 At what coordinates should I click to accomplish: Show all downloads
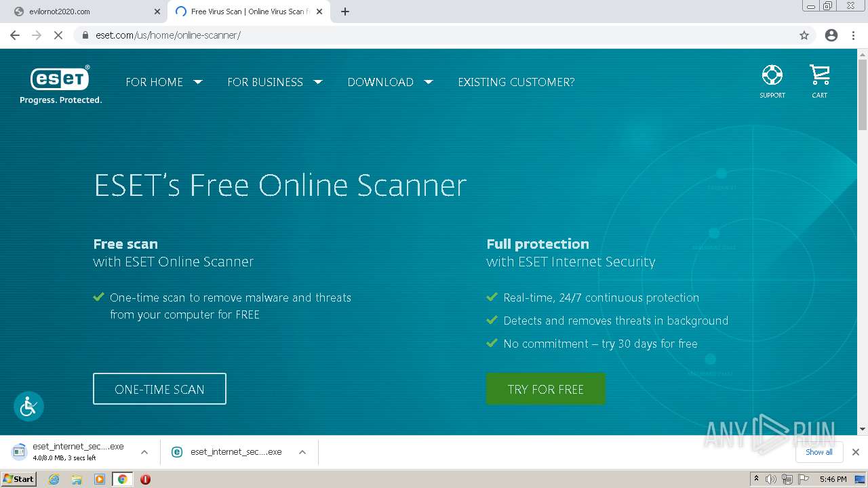[x=819, y=452]
